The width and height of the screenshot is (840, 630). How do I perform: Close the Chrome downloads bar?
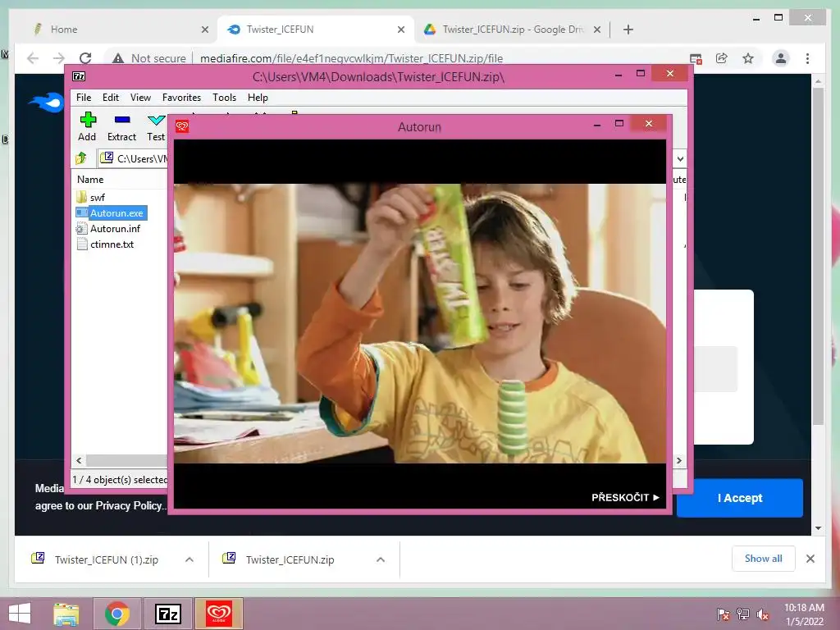[x=810, y=559]
